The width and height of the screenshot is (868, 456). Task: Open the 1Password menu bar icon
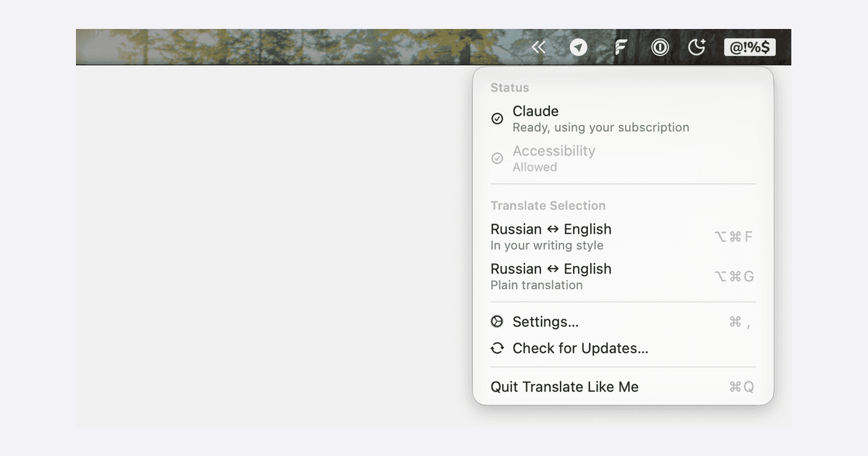660,48
